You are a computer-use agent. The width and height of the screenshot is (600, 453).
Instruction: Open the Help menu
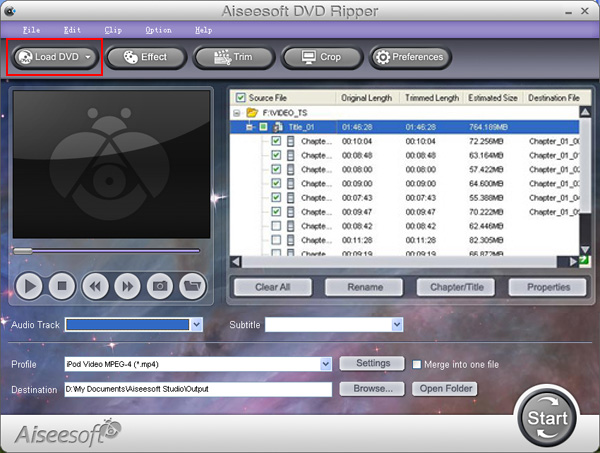204,30
